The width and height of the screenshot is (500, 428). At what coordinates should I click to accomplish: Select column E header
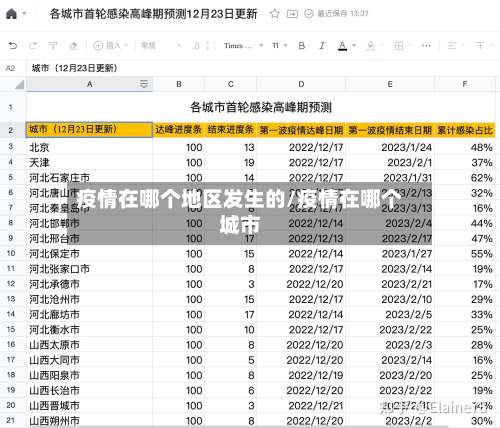click(390, 84)
